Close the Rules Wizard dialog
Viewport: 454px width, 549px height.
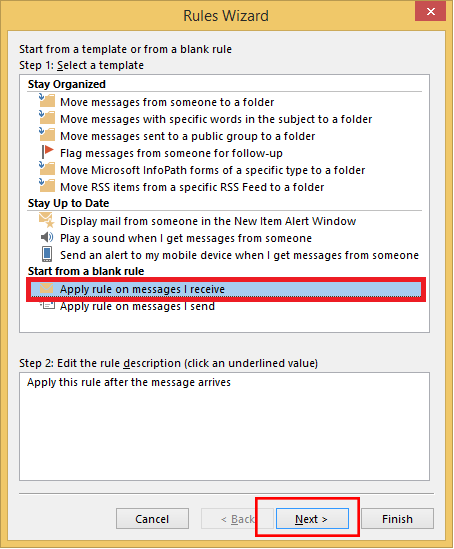click(431, 12)
